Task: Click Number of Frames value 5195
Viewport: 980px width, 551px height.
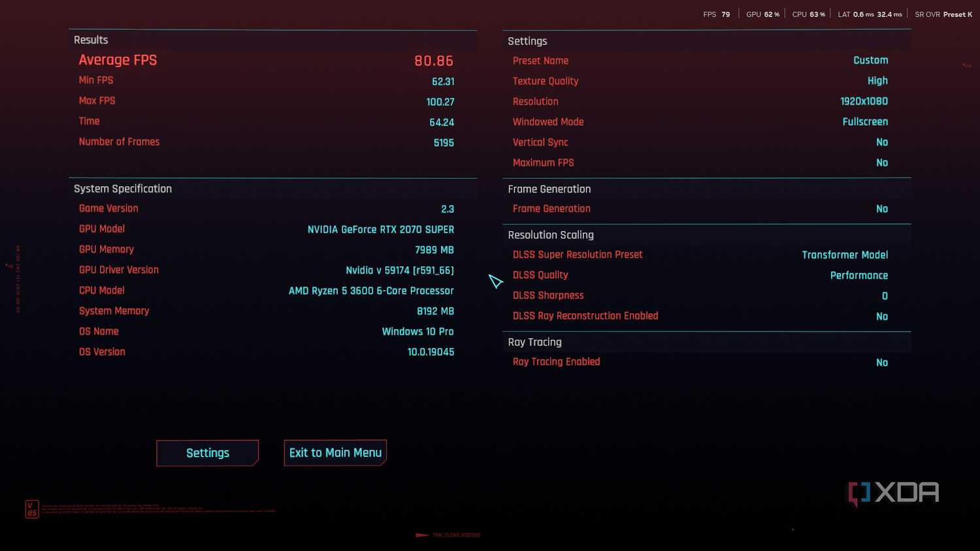Action: [x=444, y=142]
